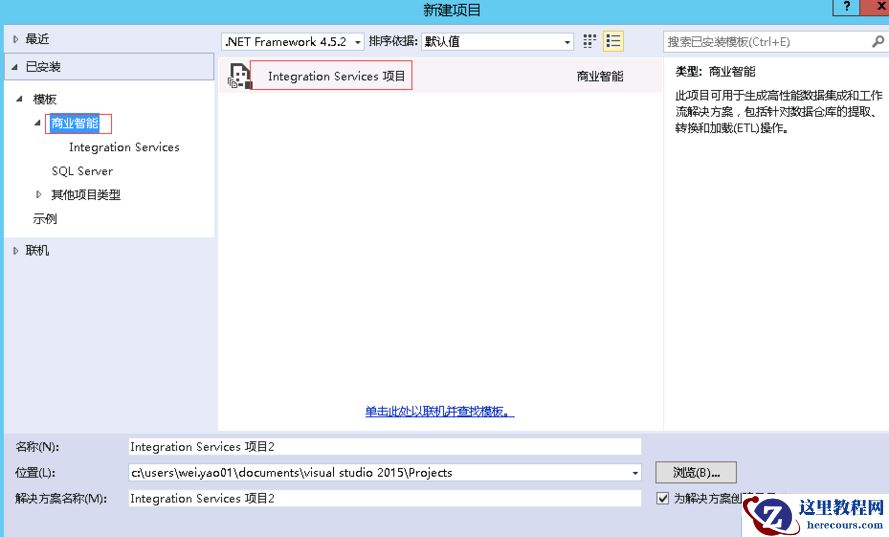
Task: Expand the 联机 section
Action: [x=16, y=251]
